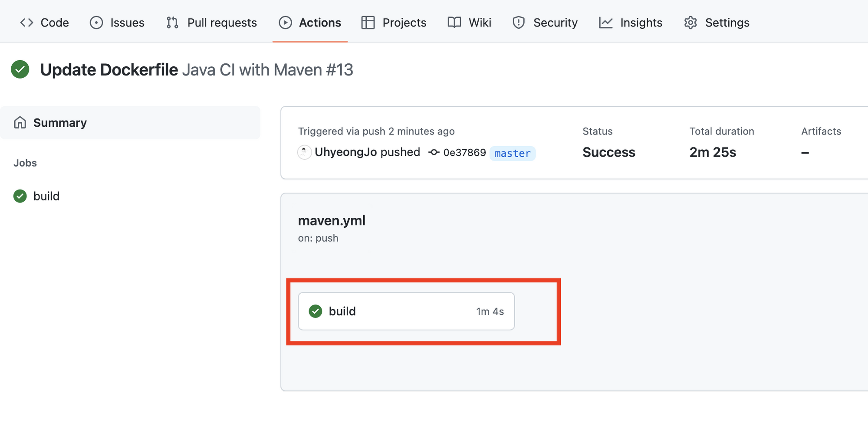Click the Update Dockerfile run title
This screenshot has height=423, width=868.
109,69
